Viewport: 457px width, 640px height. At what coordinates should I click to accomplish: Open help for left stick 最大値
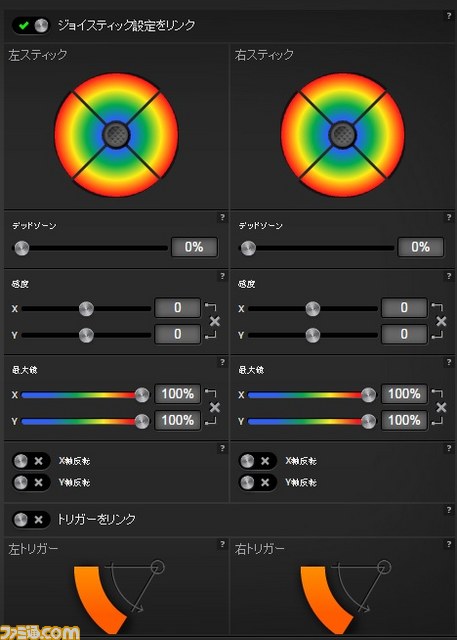coord(222,362)
